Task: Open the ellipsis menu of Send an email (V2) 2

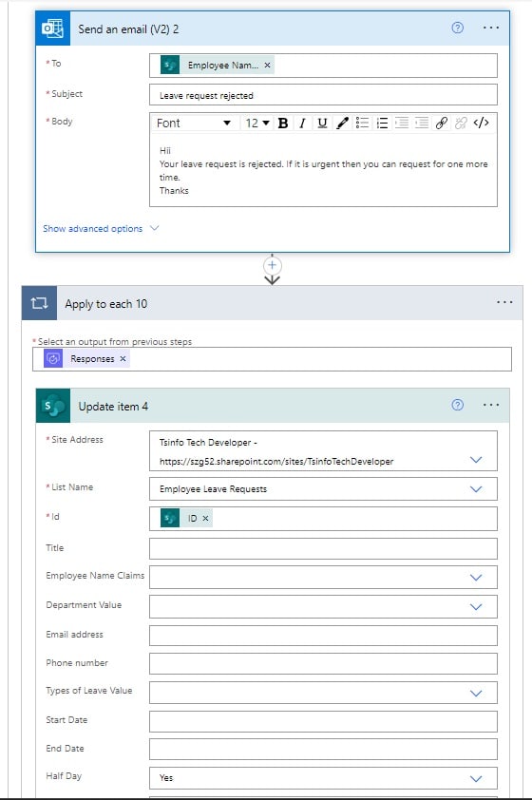Action: click(x=491, y=29)
